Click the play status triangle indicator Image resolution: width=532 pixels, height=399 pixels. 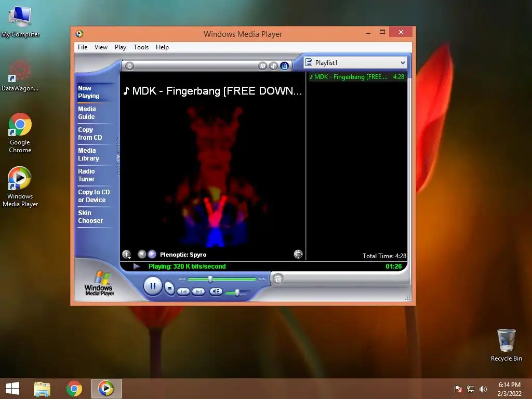click(137, 267)
